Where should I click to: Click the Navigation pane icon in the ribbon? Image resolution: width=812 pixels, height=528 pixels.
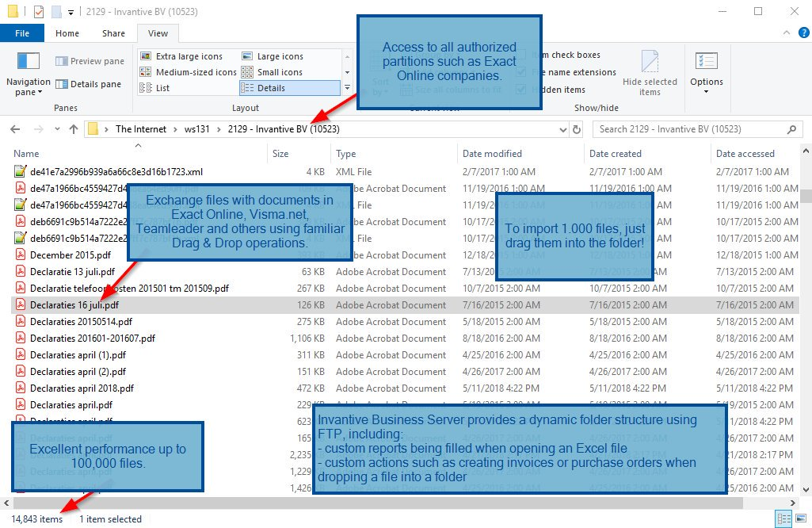tap(28, 60)
